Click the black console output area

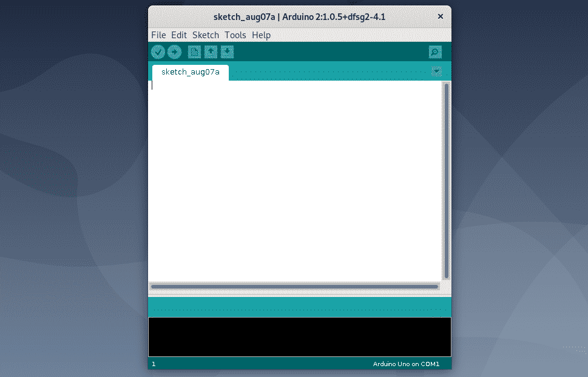coord(300,337)
